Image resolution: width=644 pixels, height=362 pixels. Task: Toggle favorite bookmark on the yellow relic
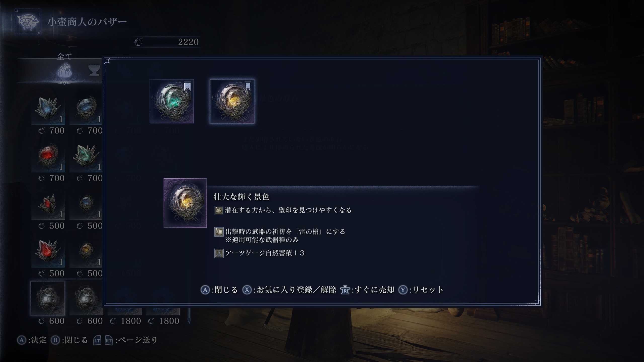pos(248,86)
